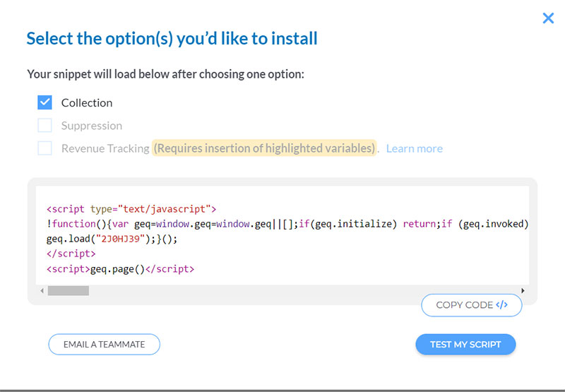Click the script type="text/javascript" opening tag line
Viewport: 565px width, 392px height.
click(x=131, y=209)
